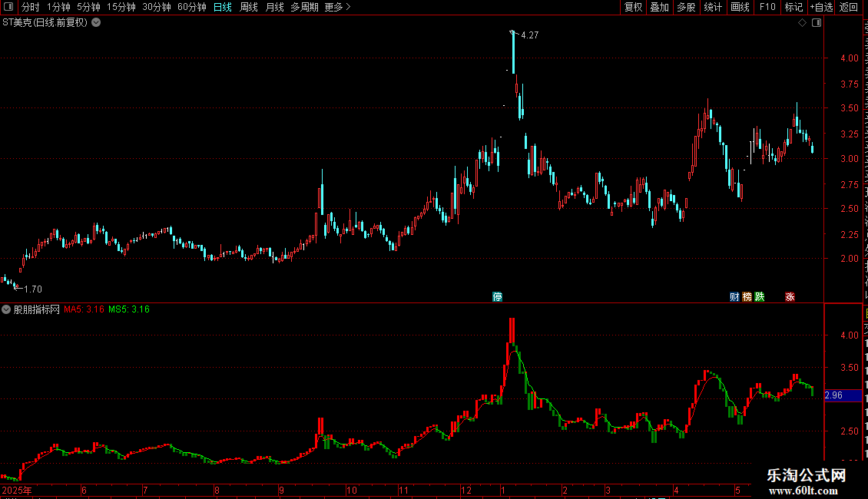Click the 股朋指标网 indicator name
868x499 pixels.
click(37, 310)
